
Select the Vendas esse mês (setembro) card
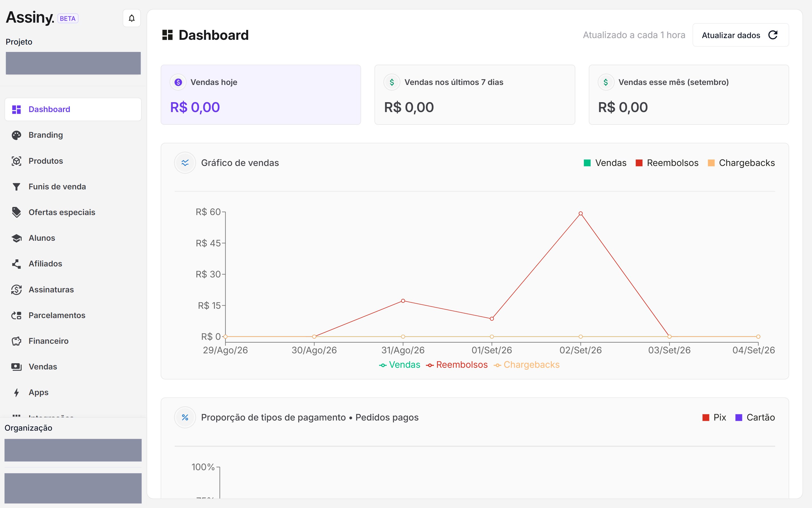(689, 95)
